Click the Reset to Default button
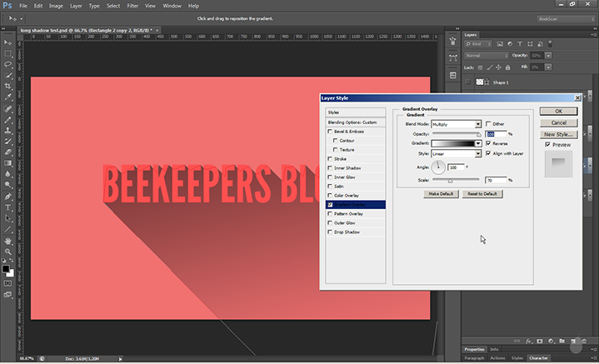Image resolution: width=599 pixels, height=364 pixels. [482, 193]
